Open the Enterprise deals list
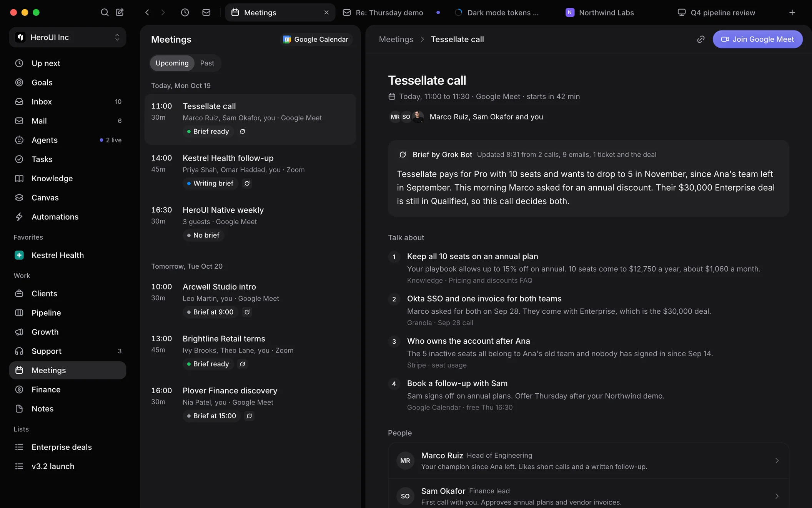812x508 pixels. click(x=68, y=447)
